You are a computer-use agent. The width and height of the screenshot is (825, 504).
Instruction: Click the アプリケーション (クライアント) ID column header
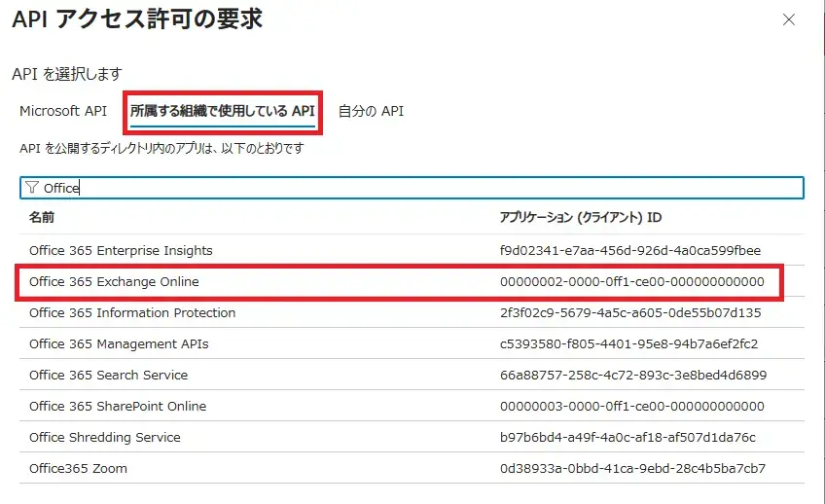(580, 218)
